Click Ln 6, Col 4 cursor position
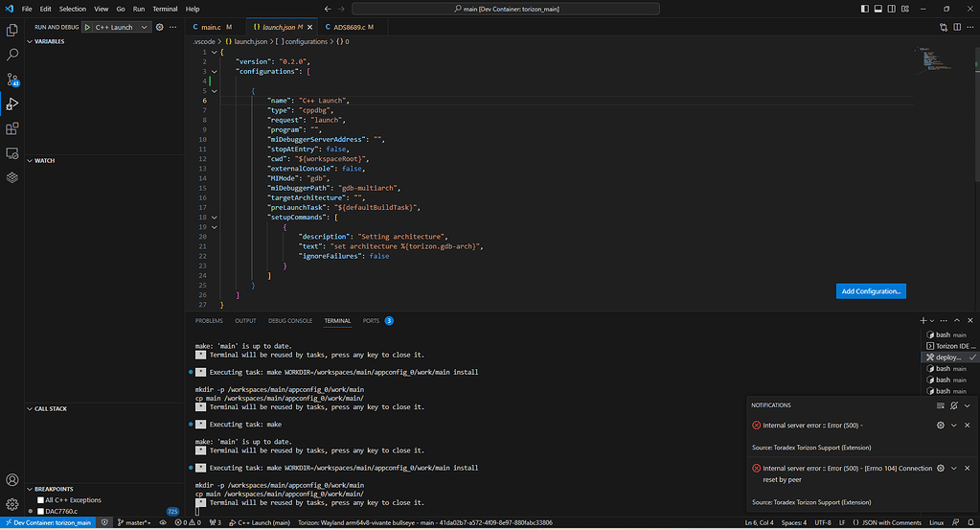The width and height of the screenshot is (980, 530). 759,523
